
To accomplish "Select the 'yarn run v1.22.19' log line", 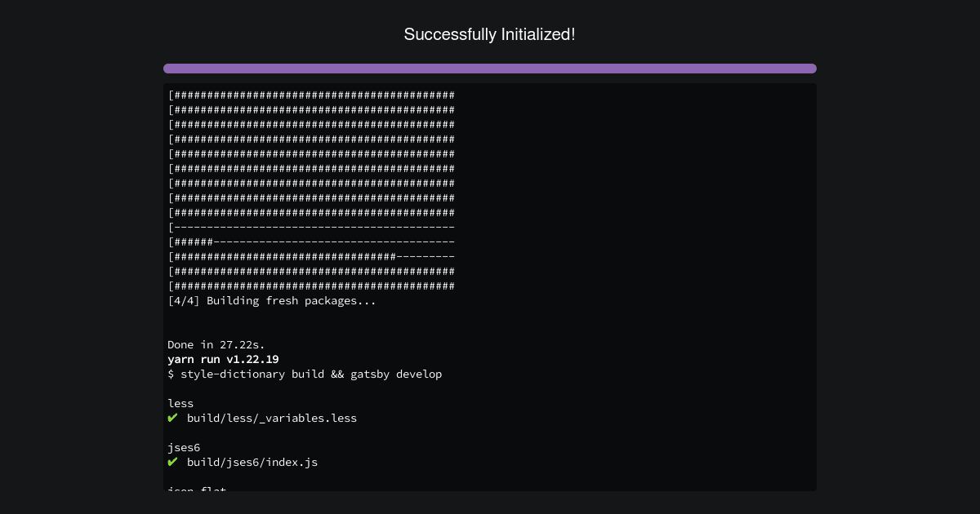I will (x=223, y=359).
